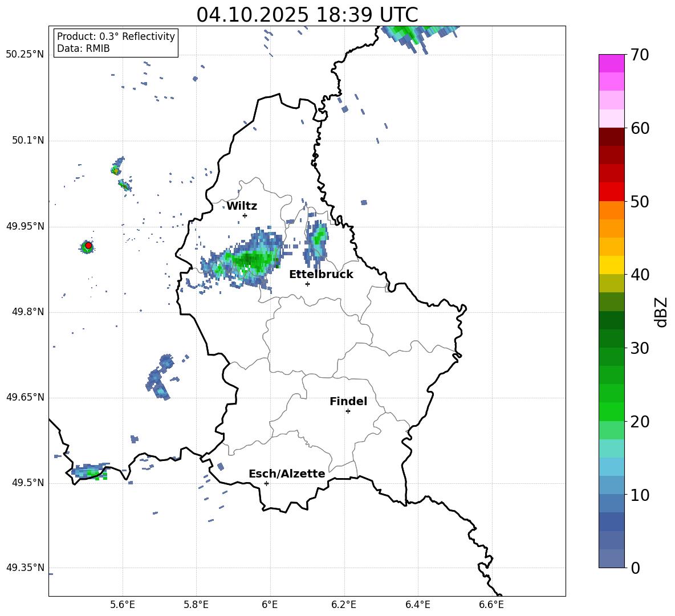This screenshot has width=675, height=616.
Task: Click the Esch/Alzette location cross marker
Action: tap(266, 483)
